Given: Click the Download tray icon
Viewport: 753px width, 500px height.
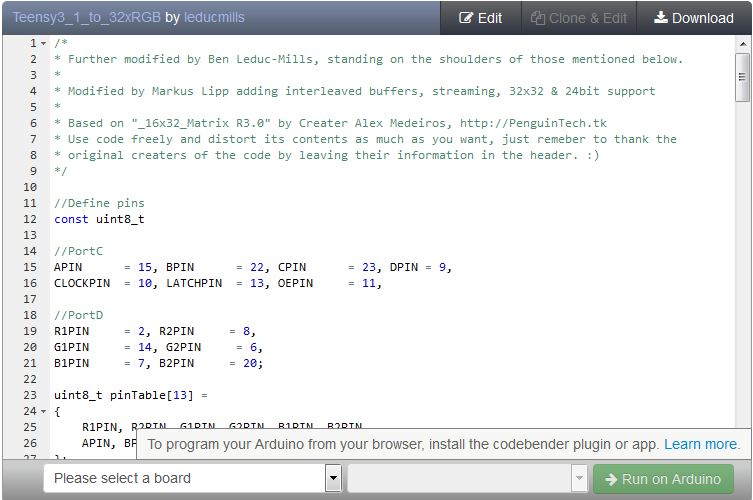Looking at the screenshot, I should pyautogui.click(x=661, y=18).
